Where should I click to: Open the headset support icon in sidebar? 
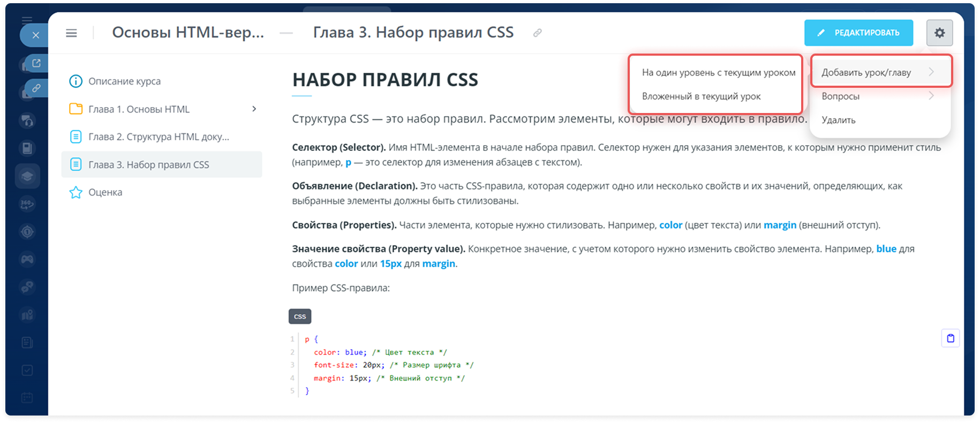[27, 121]
